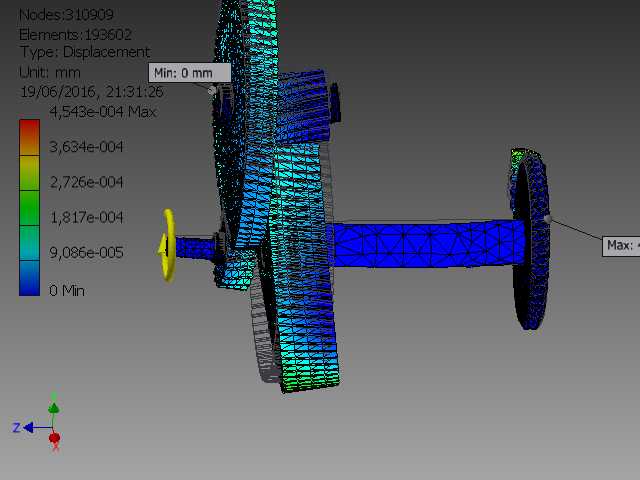Image resolution: width=640 pixels, height=480 pixels.
Task: Select the yellow moment load glyph on the shaft
Action: click(167, 245)
